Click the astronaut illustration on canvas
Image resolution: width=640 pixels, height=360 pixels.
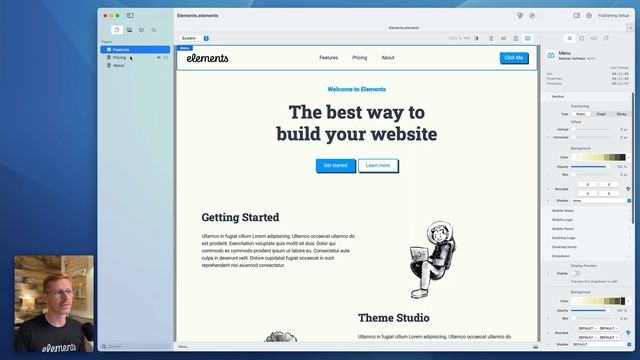pos(432,260)
